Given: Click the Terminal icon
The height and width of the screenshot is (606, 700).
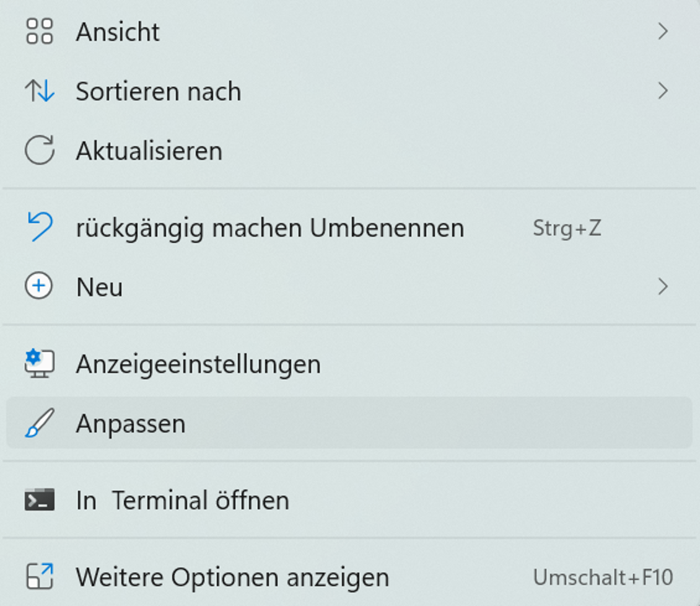Looking at the screenshot, I should pyautogui.click(x=38, y=500).
